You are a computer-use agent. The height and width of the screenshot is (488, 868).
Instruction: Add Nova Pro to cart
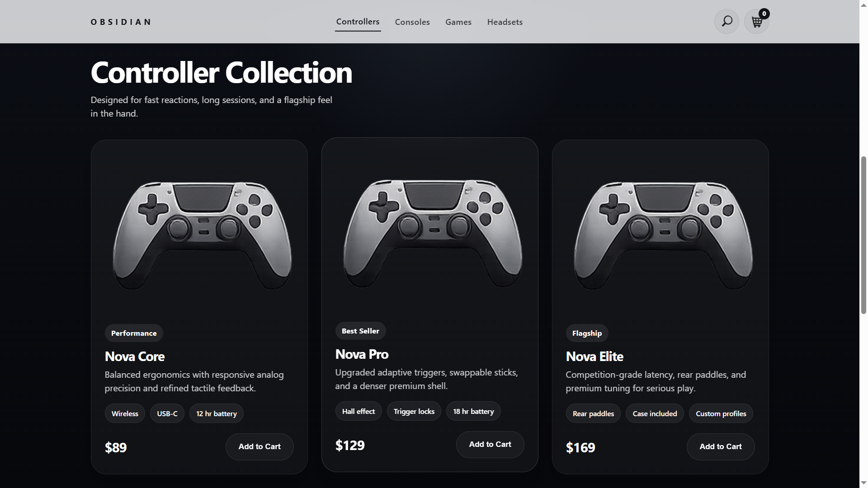[x=490, y=445]
